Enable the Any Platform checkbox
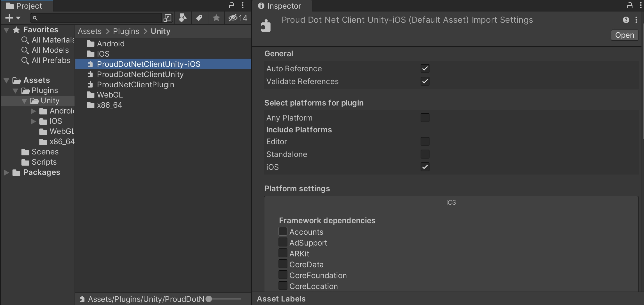Image resolution: width=644 pixels, height=305 pixels. coord(425,118)
